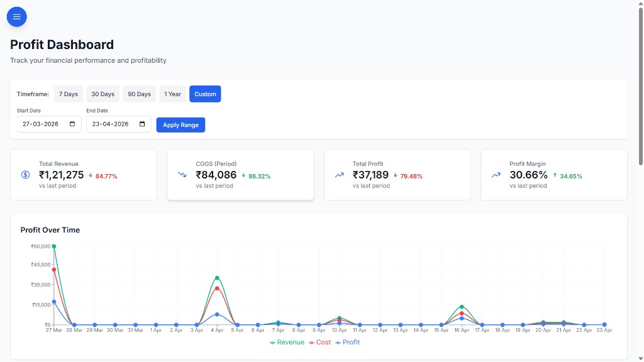Select the 90 Days timeframe

pyautogui.click(x=139, y=94)
